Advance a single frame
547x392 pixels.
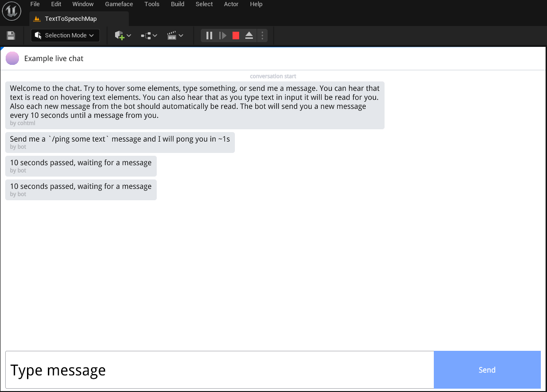[223, 36]
